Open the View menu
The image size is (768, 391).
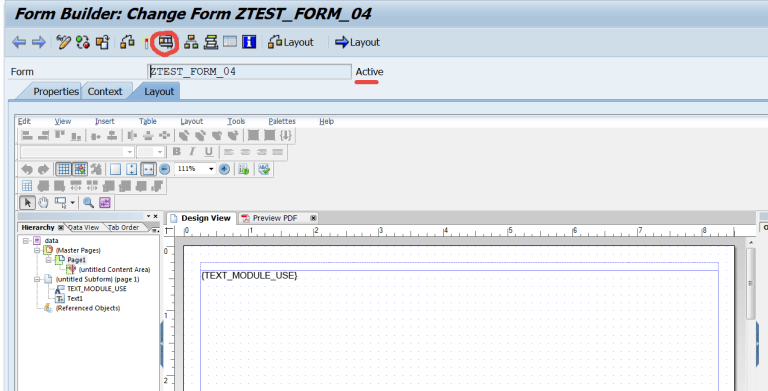(x=63, y=121)
